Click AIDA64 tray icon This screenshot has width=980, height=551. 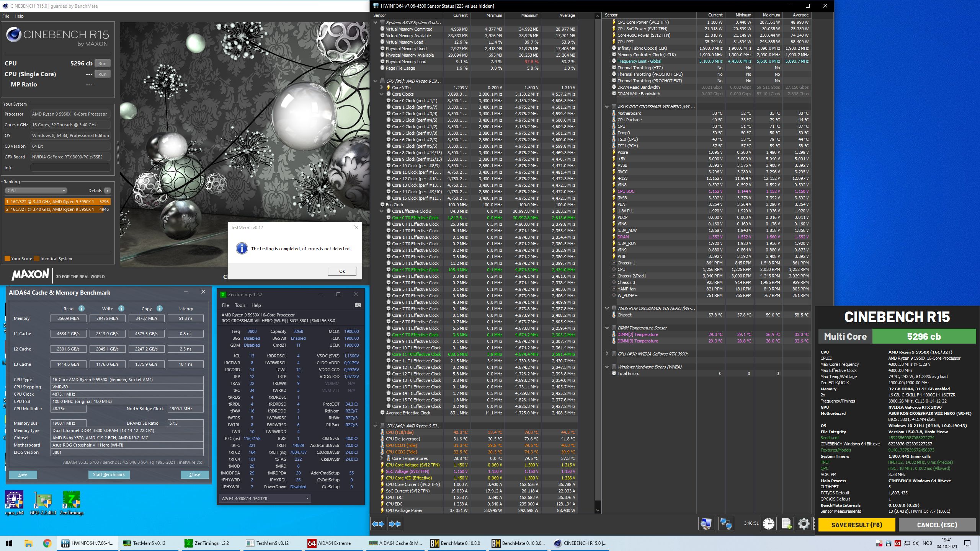click(x=897, y=543)
